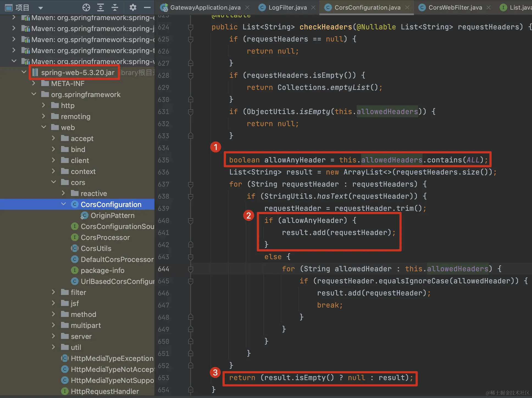Expand the filter package

(x=53, y=292)
